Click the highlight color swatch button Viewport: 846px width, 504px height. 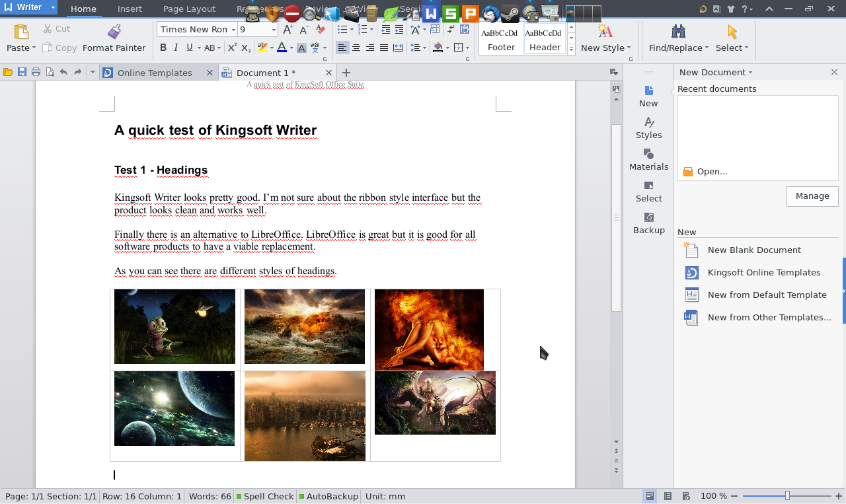pyautogui.click(x=262, y=48)
